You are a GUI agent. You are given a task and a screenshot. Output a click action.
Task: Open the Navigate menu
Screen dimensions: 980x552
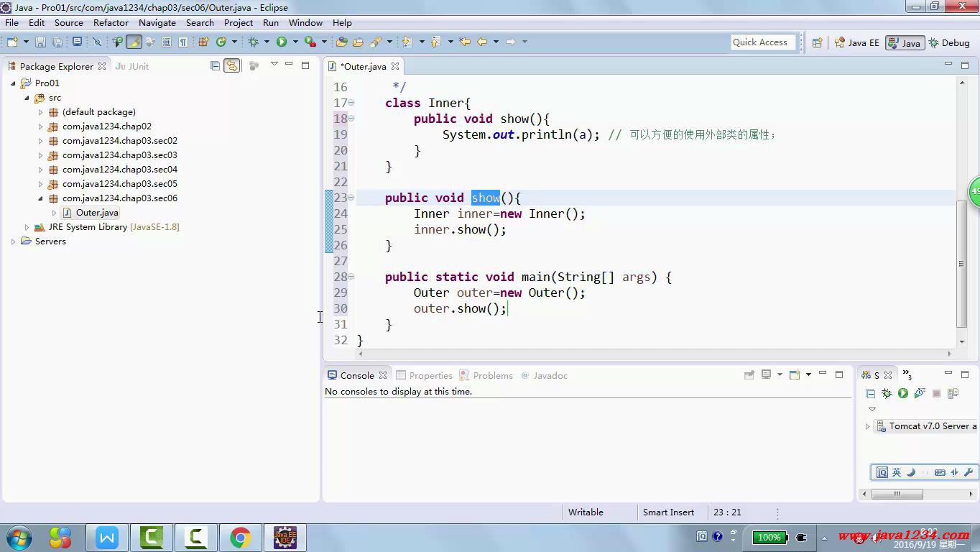(x=157, y=22)
